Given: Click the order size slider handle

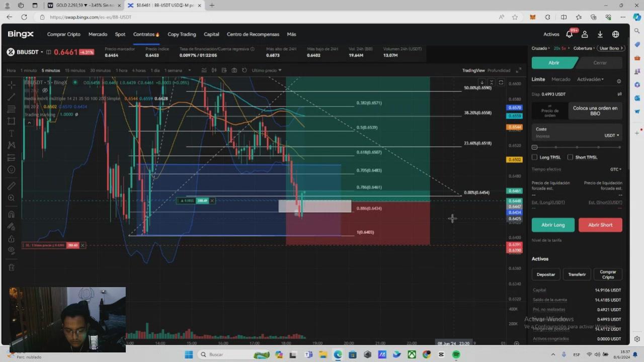Looking at the screenshot, I should 534,147.
